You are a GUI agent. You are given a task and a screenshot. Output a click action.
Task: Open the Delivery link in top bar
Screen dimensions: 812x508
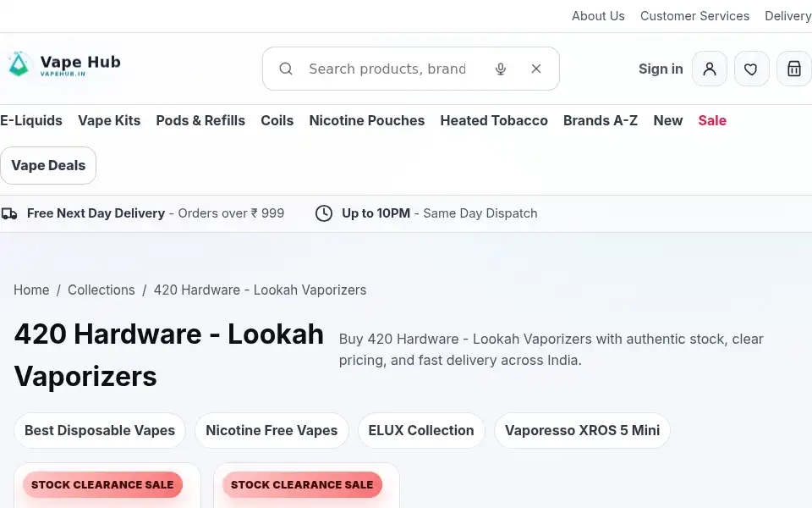tap(788, 16)
